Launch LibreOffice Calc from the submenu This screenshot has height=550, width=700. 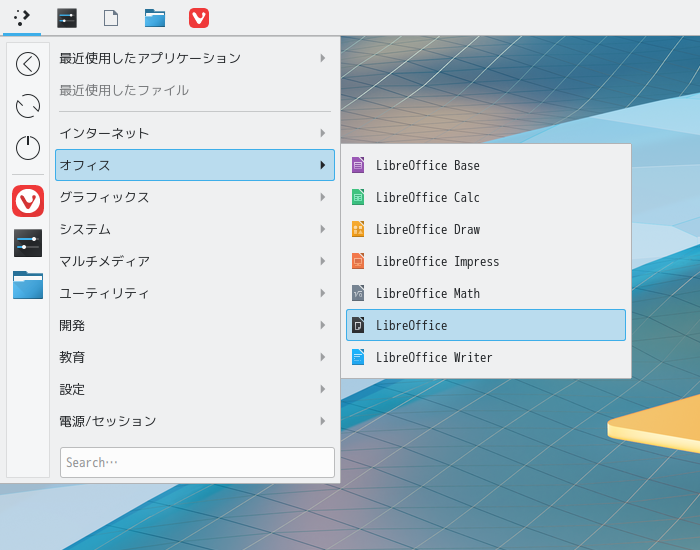pyautogui.click(x=486, y=197)
